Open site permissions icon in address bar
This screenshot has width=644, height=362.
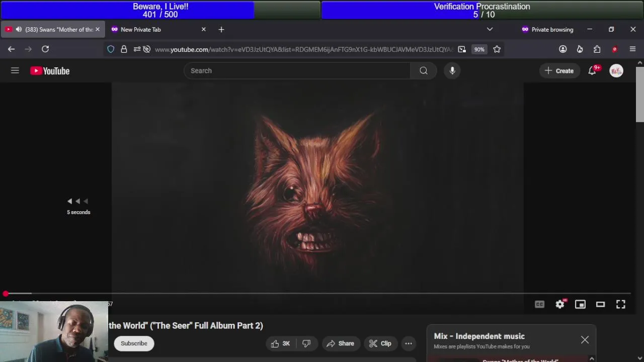137,49
